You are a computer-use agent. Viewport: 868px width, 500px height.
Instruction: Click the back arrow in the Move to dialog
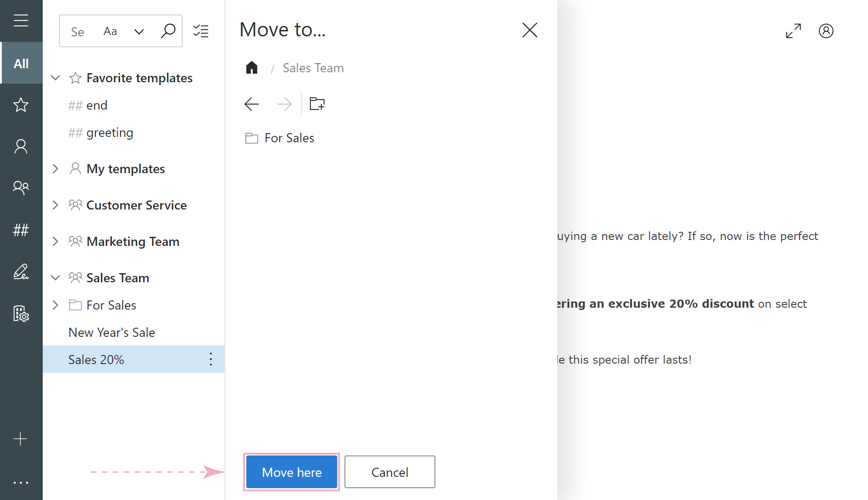pyautogui.click(x=251, y=104)
